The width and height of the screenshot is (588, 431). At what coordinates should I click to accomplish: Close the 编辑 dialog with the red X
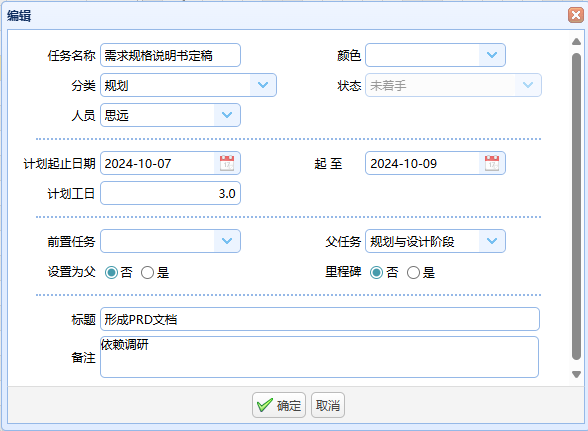coord(576,15)
